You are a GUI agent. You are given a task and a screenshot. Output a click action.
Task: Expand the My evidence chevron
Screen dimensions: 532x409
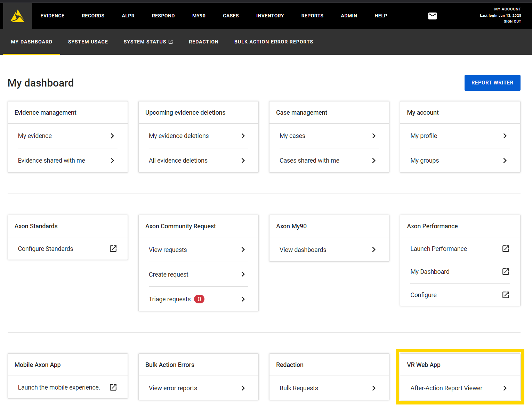coord(112,136)
